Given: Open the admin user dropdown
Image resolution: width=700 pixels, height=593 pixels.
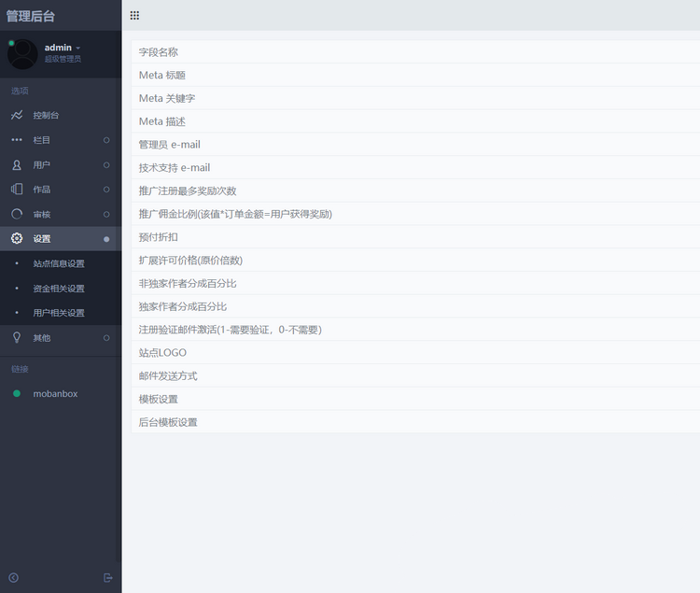Looking at the screenshot, I should click(x=63, y=48).
